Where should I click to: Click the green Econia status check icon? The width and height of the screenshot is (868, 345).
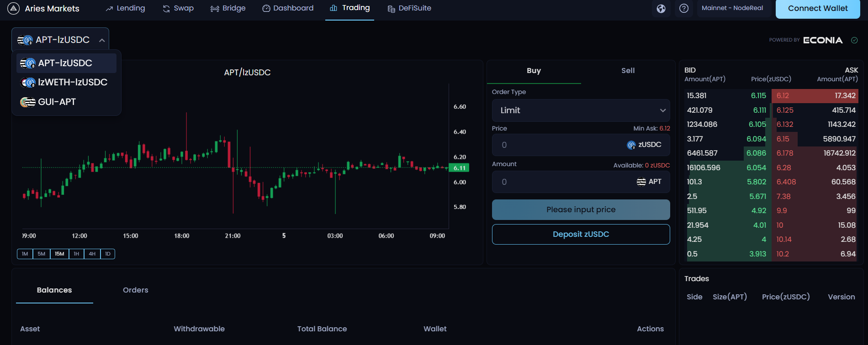pos(854,40)
